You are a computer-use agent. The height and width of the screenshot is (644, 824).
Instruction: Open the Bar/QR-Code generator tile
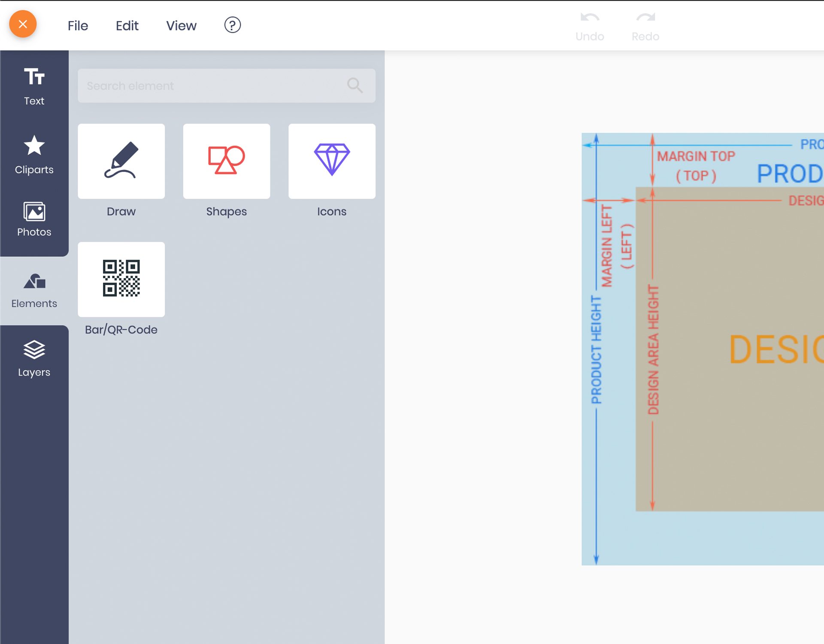[x=121, y=279]
